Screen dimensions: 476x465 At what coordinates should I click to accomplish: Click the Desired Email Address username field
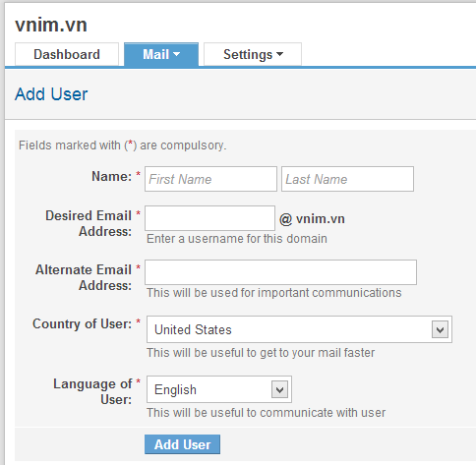209,218
